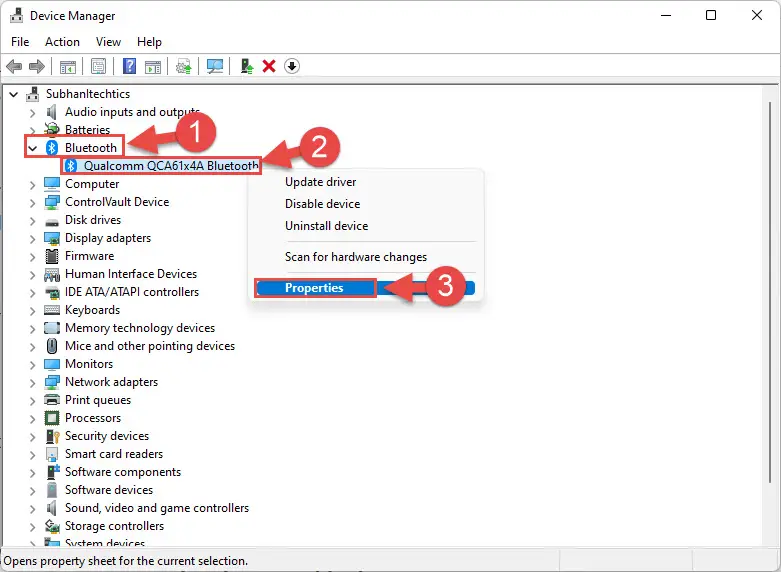The height and width of the screenshot is (572, 781).
Task: Expand the Network adapters category
Action: click(33, 383)
